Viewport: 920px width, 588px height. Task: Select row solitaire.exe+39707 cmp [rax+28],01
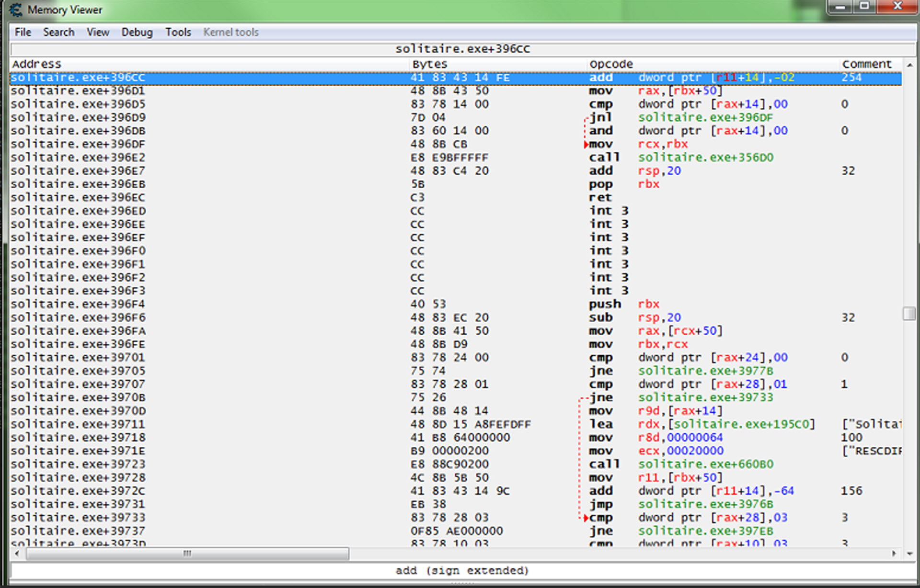455,384
